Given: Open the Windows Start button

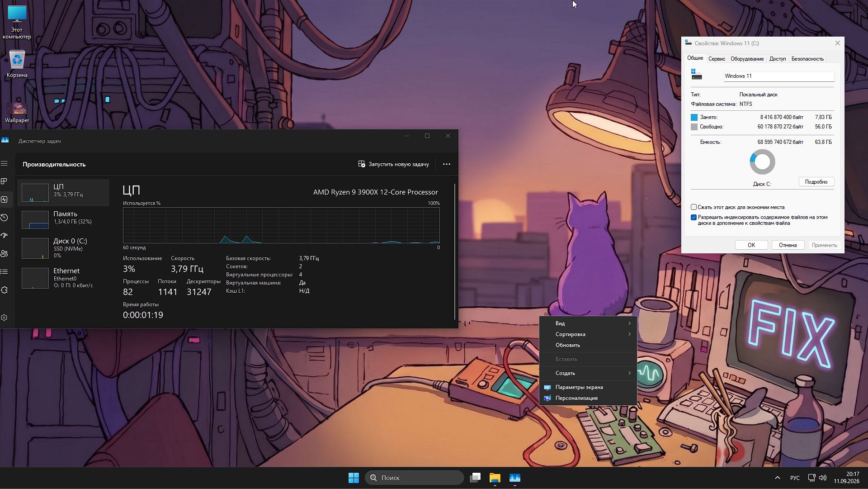Looking at the screenshot, I should click(x=354, y=478).
